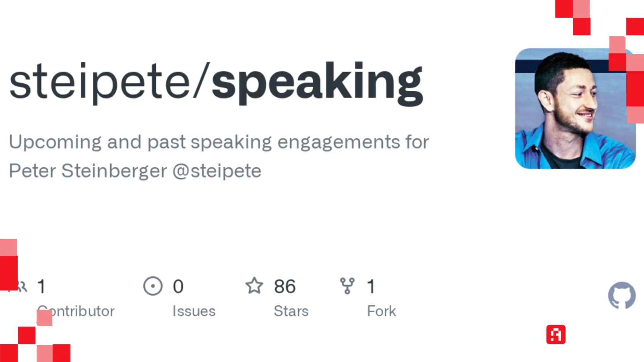This screenshot has width=644, height=362.
Task: Click the "Contributor" label
Action: pos(80,311)
